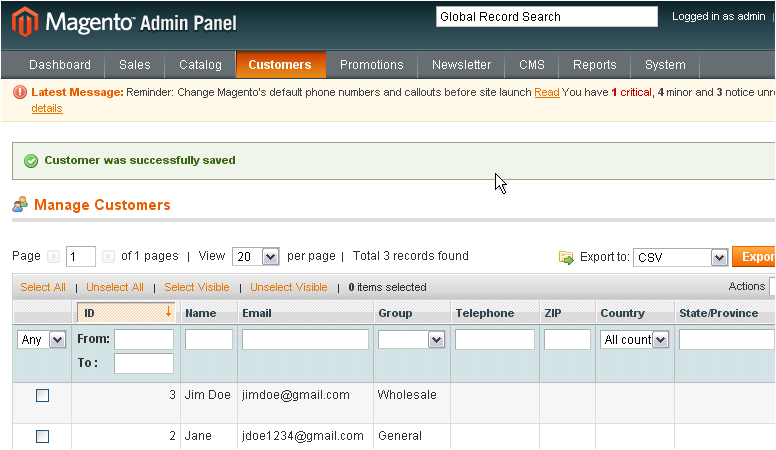Click the Name filter field
This screenshot has height=450, width=776.
pos(209,340)
